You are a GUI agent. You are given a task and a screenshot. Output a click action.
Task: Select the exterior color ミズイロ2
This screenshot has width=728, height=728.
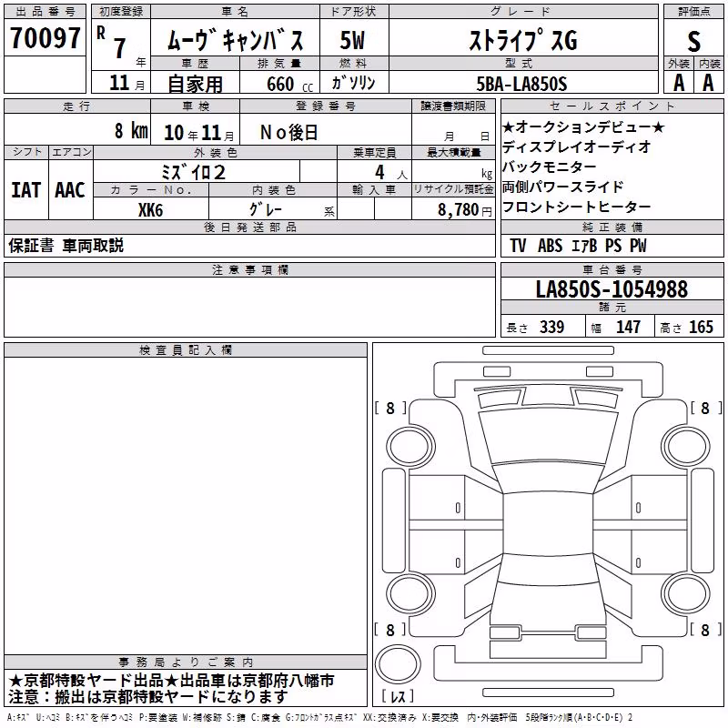tap(194, 173)
